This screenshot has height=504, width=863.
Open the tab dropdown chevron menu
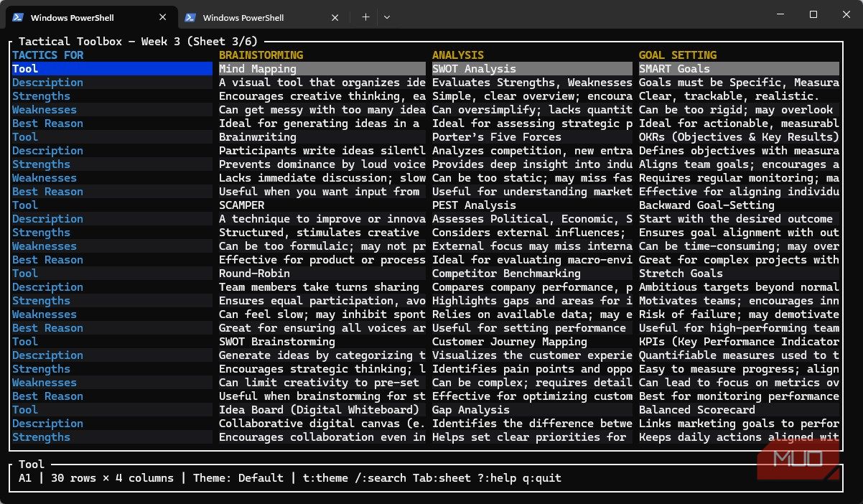pos(386,17)
